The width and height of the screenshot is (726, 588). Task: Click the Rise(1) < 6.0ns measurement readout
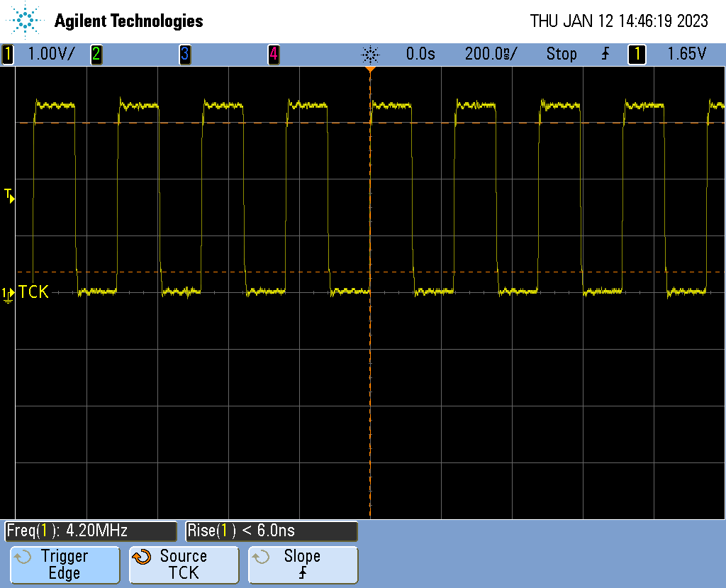point(272,531)
